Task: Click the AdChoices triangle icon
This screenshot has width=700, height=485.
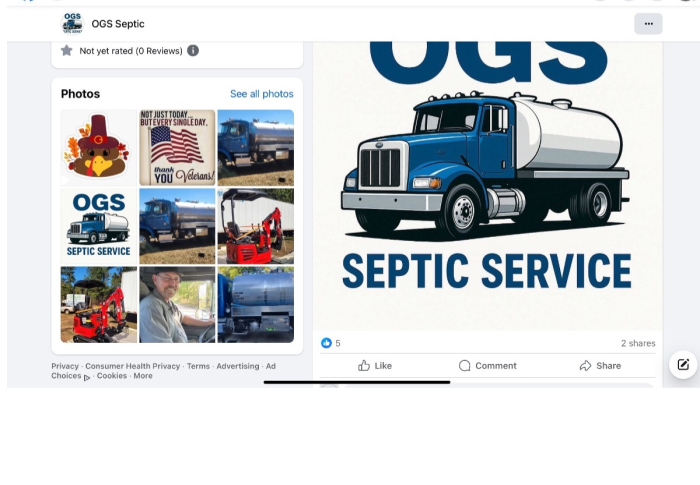Action: coord(87,377)
